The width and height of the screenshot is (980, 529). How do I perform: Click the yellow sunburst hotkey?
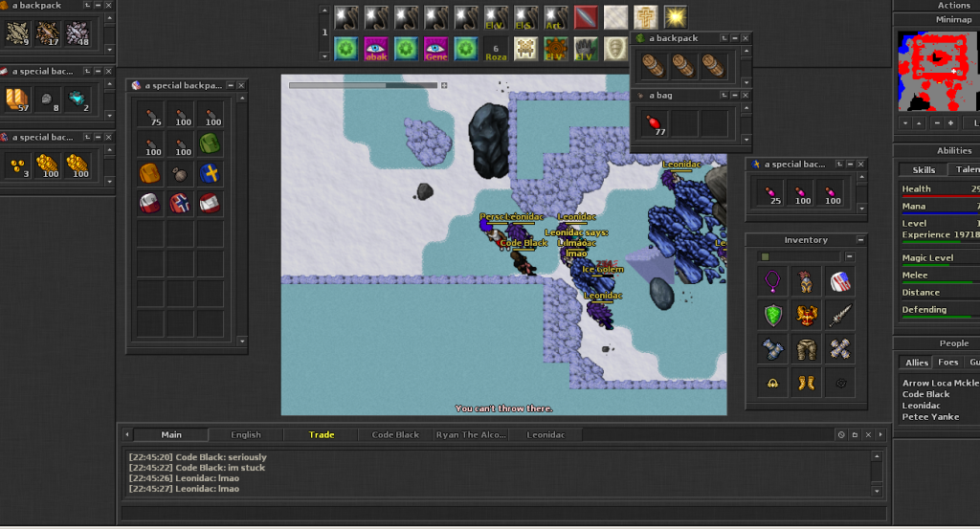(x=676, y=17)
